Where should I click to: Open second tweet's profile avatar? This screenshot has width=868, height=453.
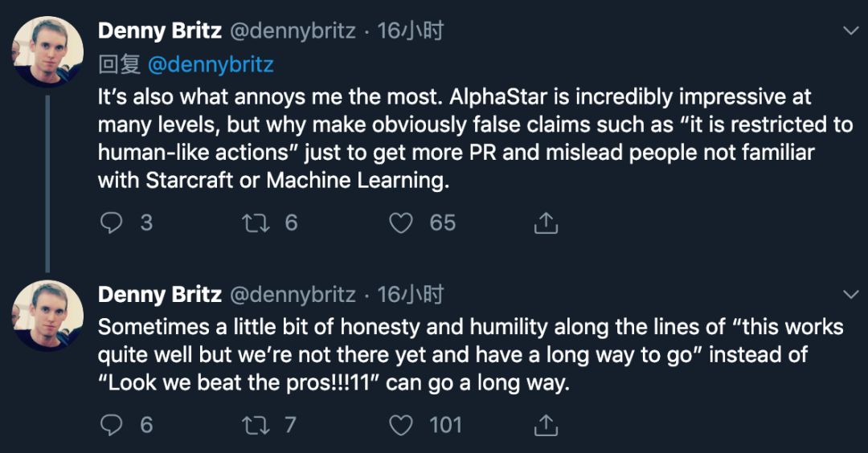[47, 315]
